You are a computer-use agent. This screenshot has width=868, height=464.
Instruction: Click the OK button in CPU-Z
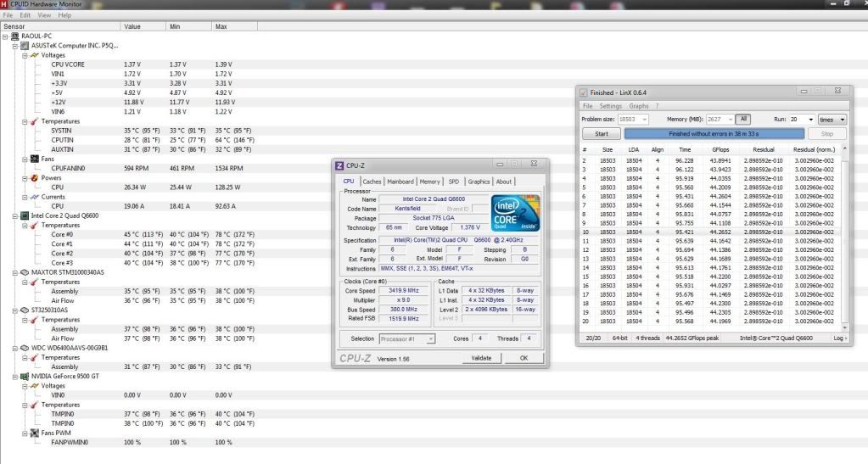pos(524,358)
